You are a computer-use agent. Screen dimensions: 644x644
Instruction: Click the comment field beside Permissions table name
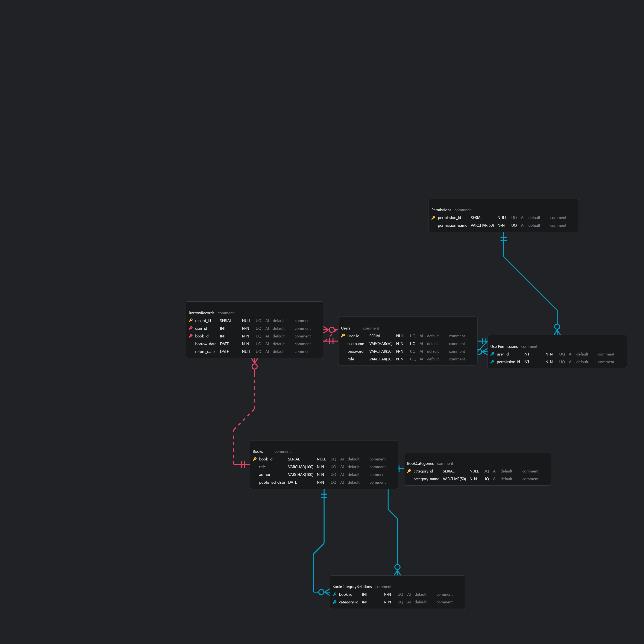462,210
